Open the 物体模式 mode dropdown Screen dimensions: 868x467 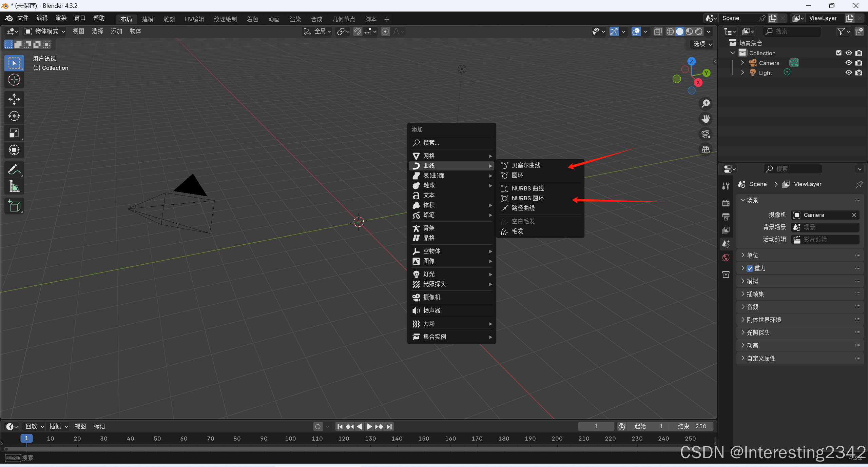pos(45,31)
